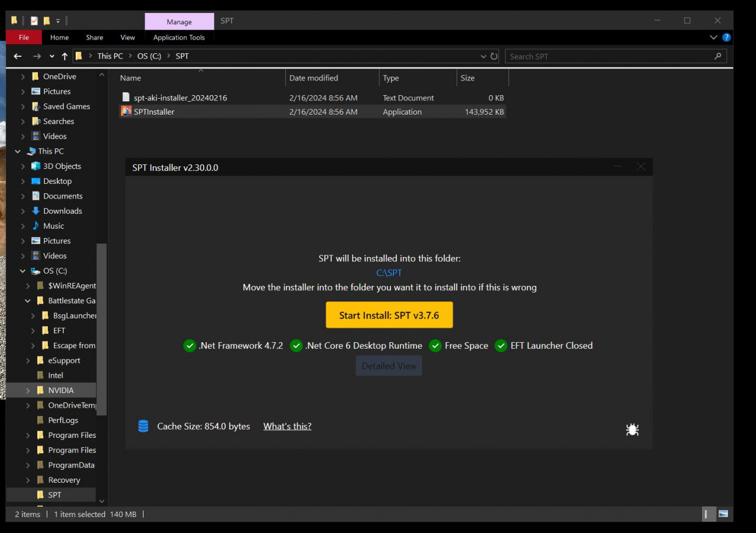
Task: Open the What's this? link
Action: pyautogui.click(x=287, y=426)
